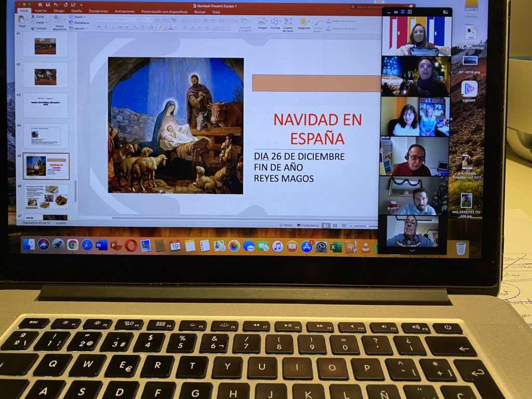Viewport: 532px width, 399px height.
Task: Open the Organizar menu
Action: point(304,24)
